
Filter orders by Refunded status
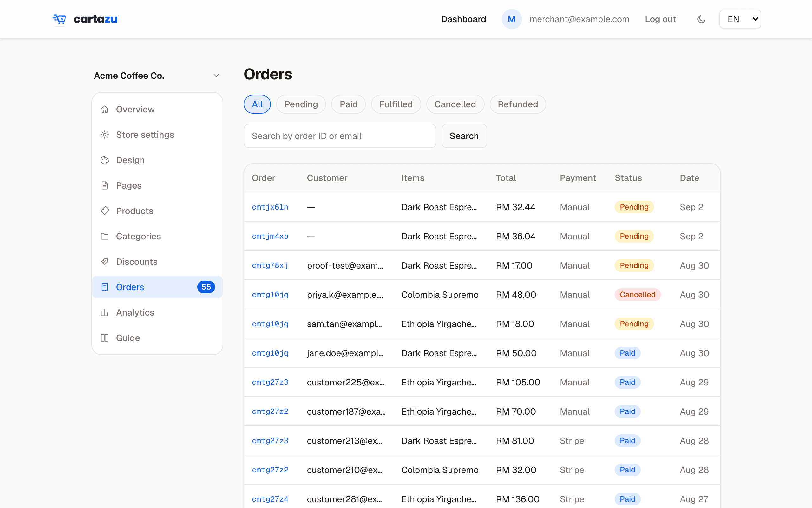[518, 104]
